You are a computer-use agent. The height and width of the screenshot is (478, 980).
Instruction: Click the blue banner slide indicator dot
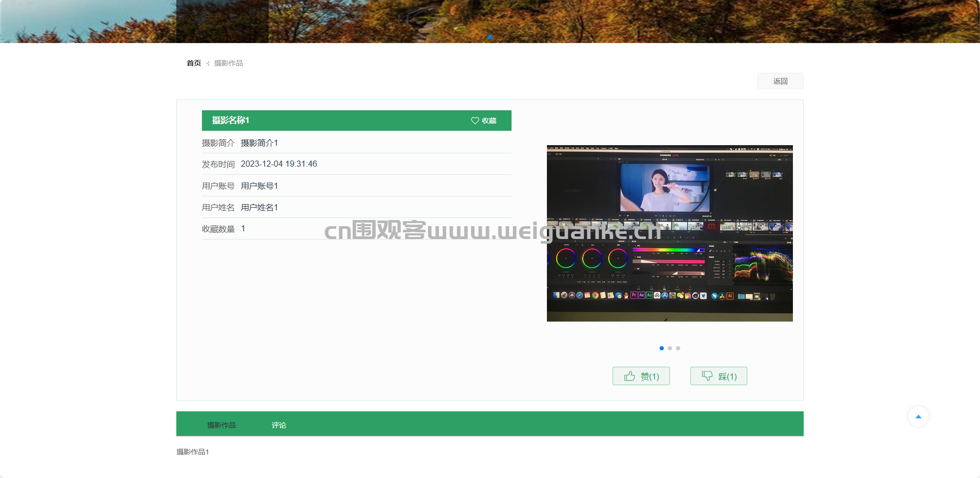pos(490,37)
